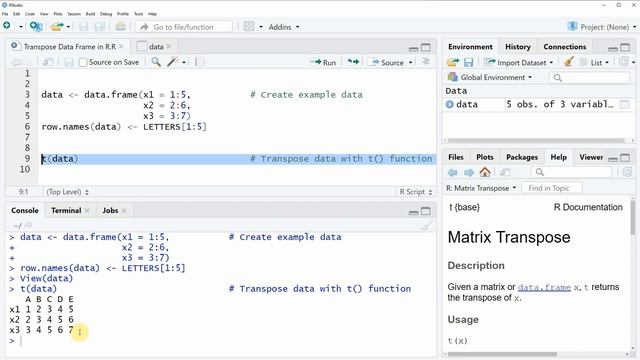
Task: Open the Source button dropdown arrow
Action: pos(411,62)
